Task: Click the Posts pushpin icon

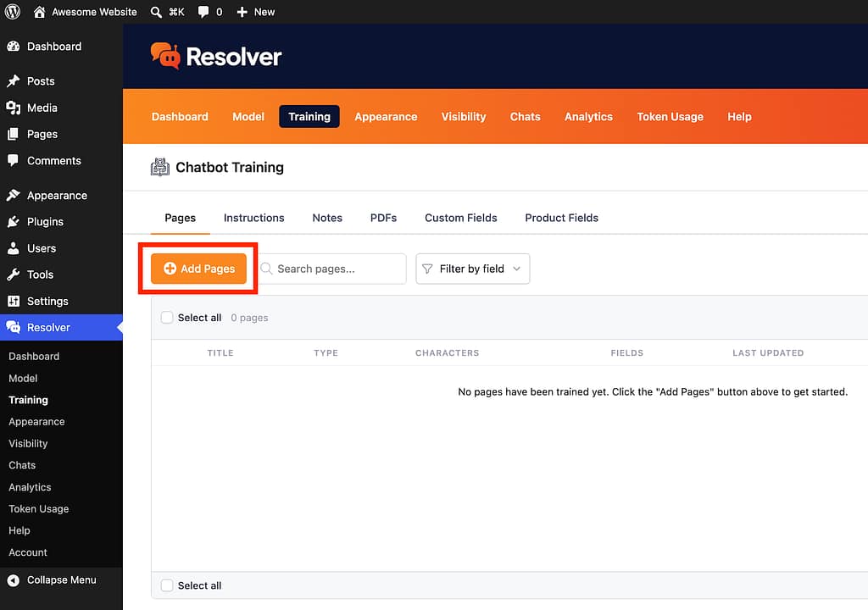Action: click(x=14, y=80)
